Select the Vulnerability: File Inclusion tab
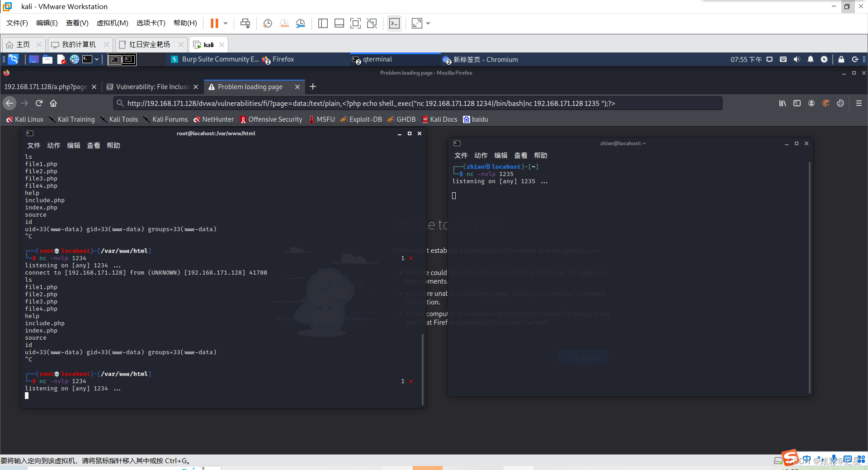 pos(152,86)
